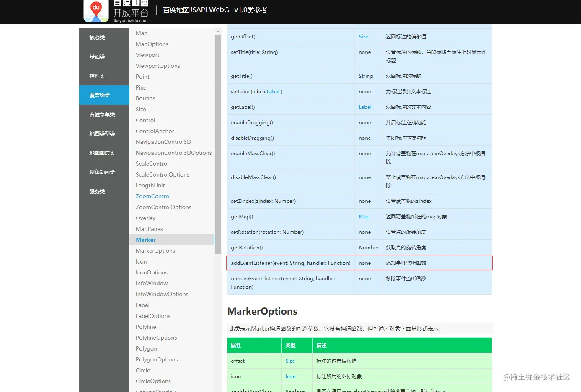Open CircleOptions in class list
Screen dimensions: 581x392
click(x=153, y=381)
